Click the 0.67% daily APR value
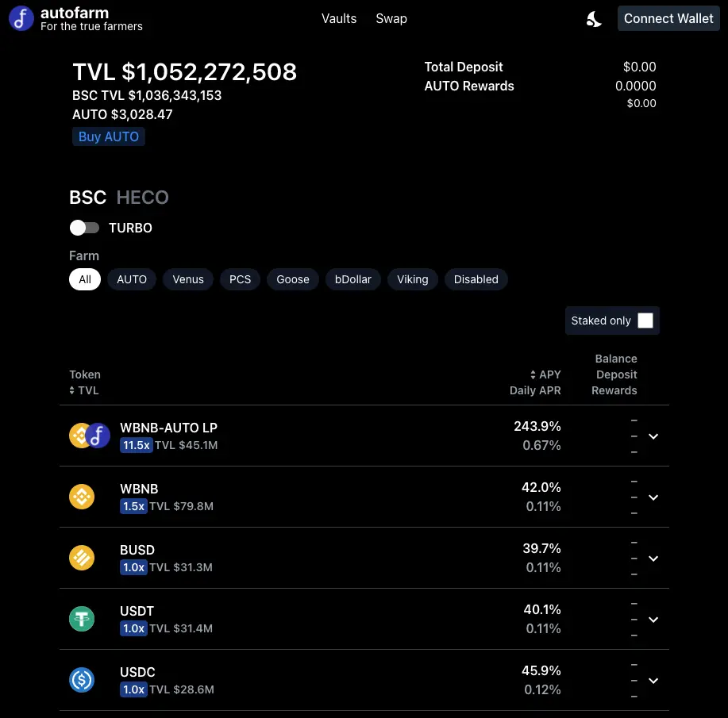Screen dimensions: 728x718 pyautogui.click(x=541, y=446)
